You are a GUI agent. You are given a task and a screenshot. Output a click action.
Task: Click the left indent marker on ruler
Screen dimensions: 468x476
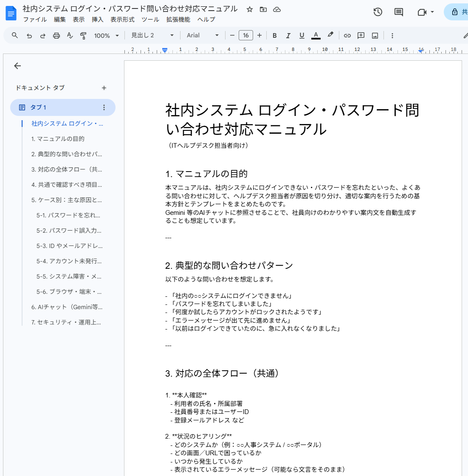(165, 51)
